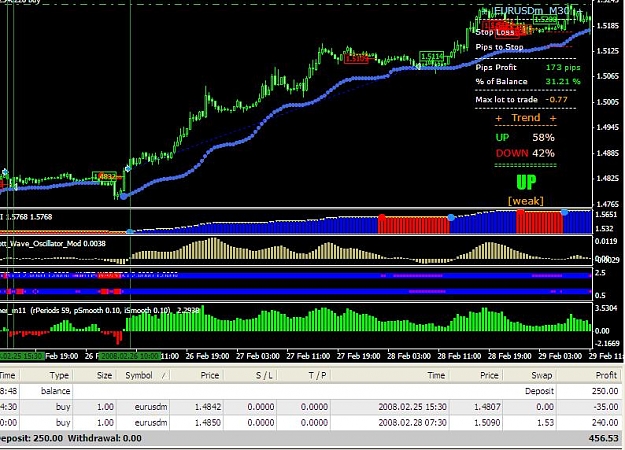Viewport: 625px width, 450px height.
Task: Select the 1.4842 open price cell
Action: click(208, 407)
